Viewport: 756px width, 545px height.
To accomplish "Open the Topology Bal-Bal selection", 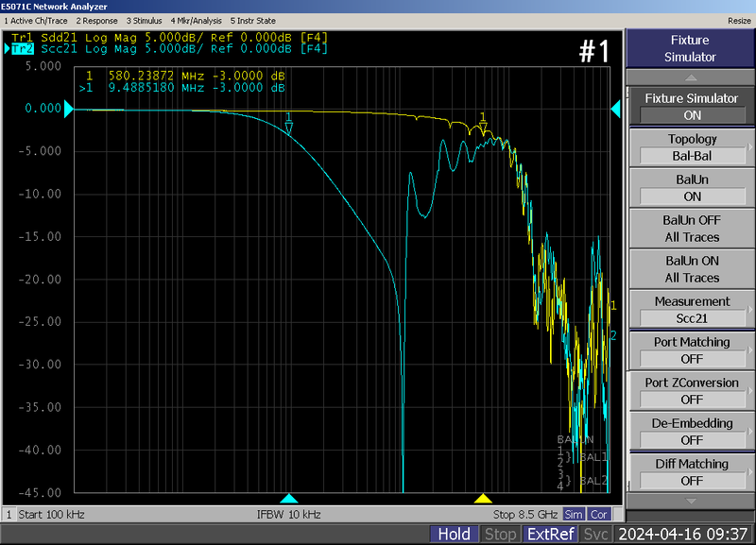I will pyautogui.click(x=692, y=147).
